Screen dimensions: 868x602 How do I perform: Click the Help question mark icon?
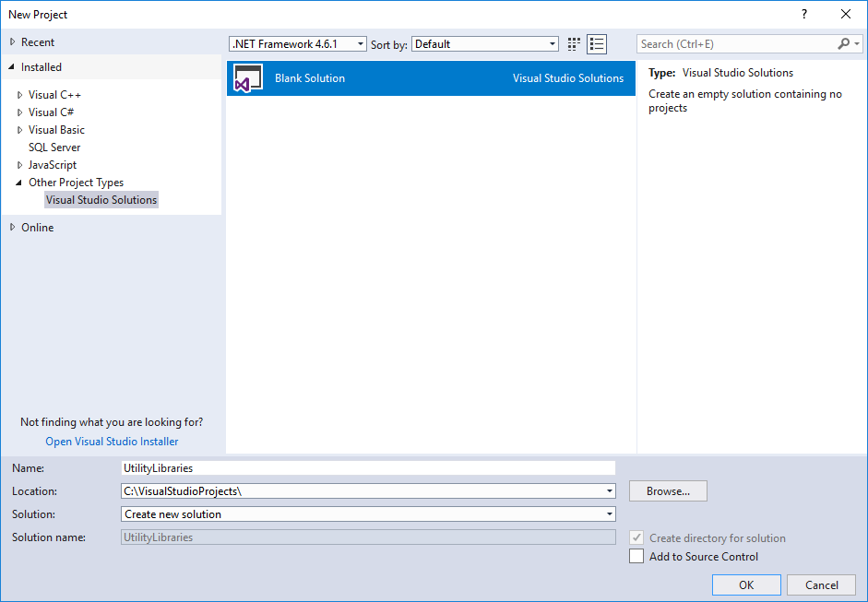(x=803, y=15)
